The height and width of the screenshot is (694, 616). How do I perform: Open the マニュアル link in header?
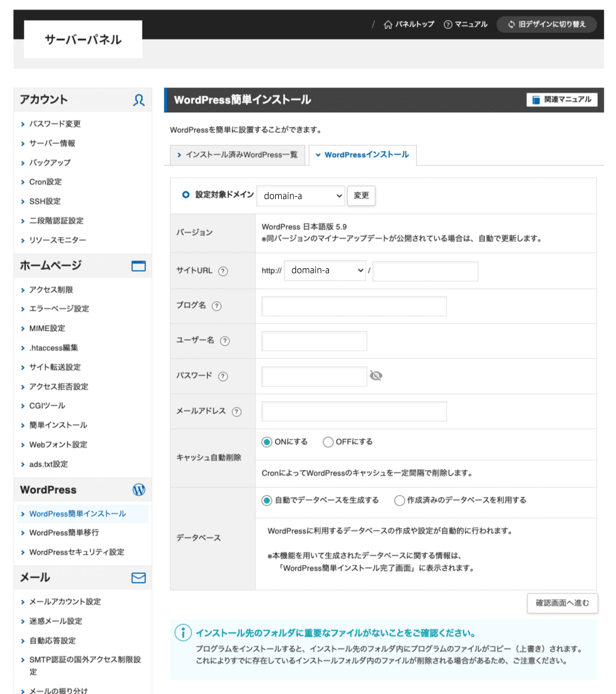coord(465,24)
